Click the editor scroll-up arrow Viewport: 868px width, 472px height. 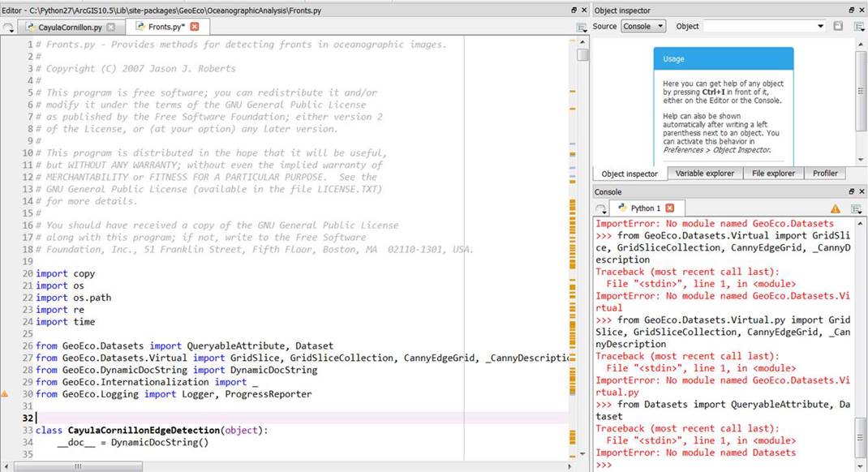[x=582, y=41]
